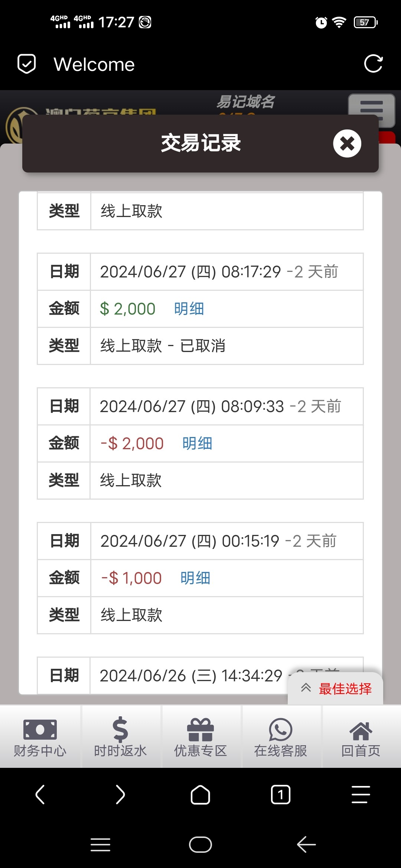
Task: Select the 08:17:29 transaction date row
Action: point(219,272)
